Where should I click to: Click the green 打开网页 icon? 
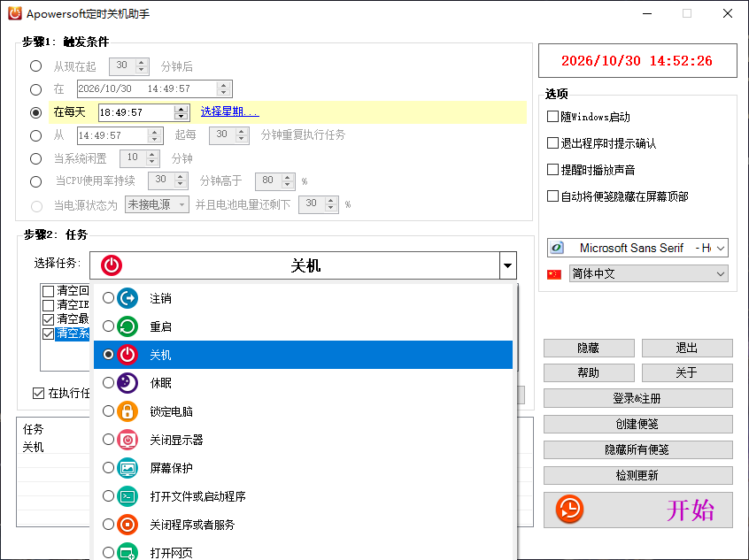coord(127,552)
